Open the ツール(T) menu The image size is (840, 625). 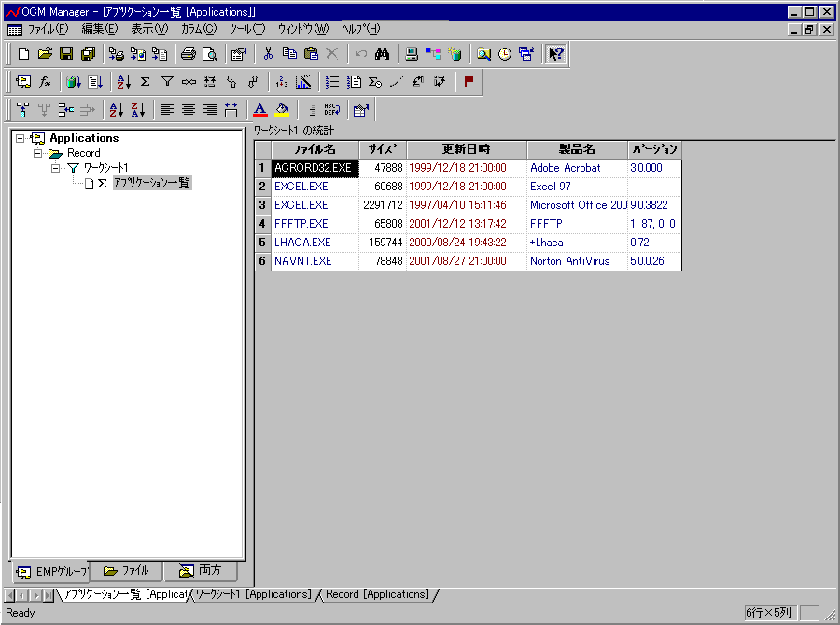(x=247, y=29)
